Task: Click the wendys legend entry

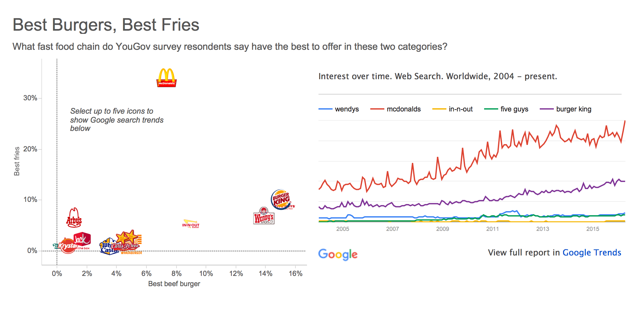Action: (x=347, y=109)
